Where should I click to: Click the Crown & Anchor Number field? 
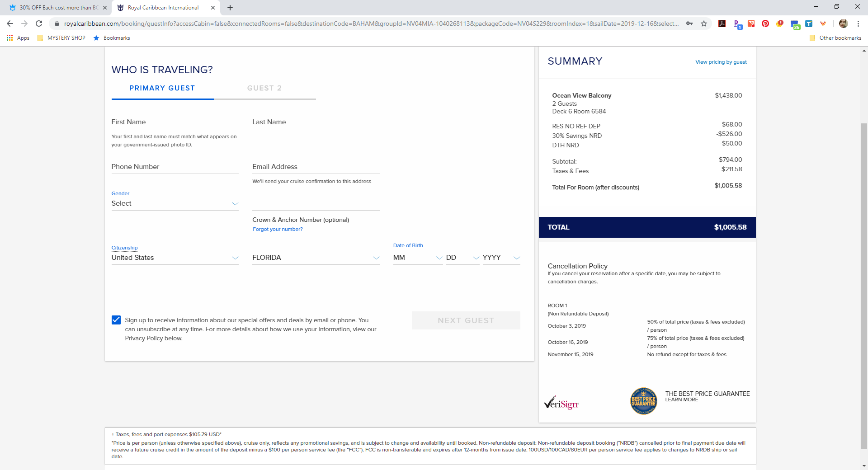click(316, 203)
